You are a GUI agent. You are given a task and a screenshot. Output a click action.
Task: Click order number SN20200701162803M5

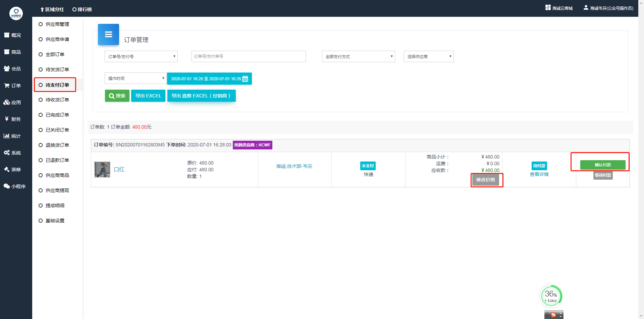click(x=140, y=145)
